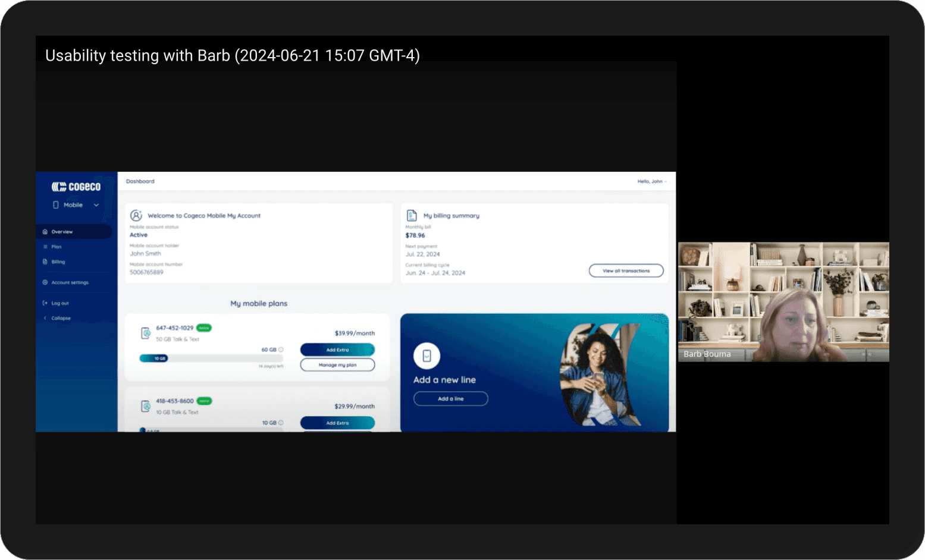
Task: Click the 10 GB Talk & Text plan description
Action: [x=177, y=413]
